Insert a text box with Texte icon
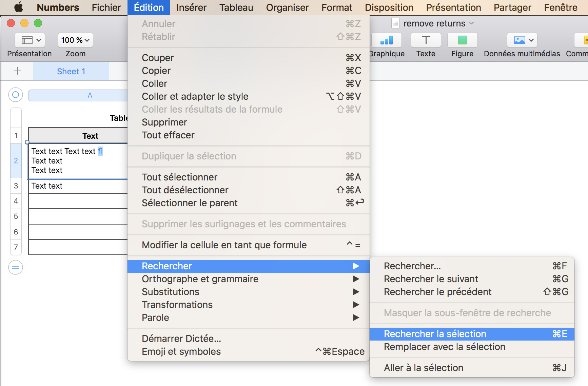588x386 pixels. click(426, 40)
